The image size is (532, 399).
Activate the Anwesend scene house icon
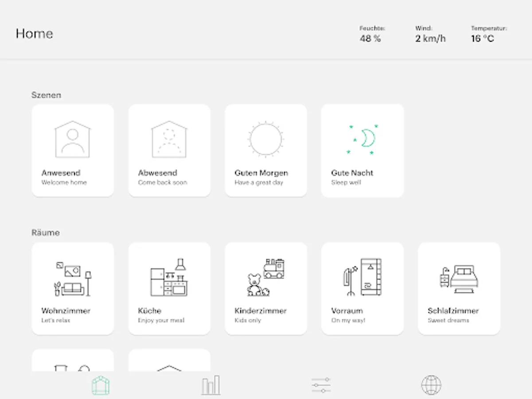click(x=73, y=139)
